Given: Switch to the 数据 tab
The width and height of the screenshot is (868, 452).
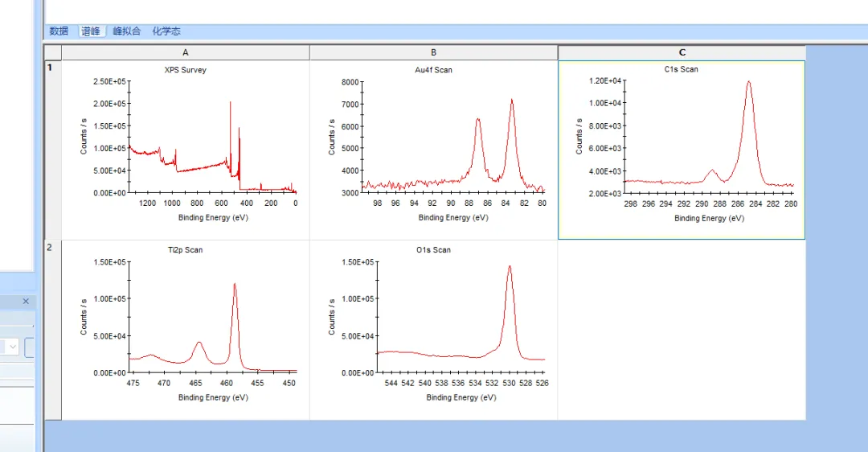Looking at the screenshot, I should [59, 31].
